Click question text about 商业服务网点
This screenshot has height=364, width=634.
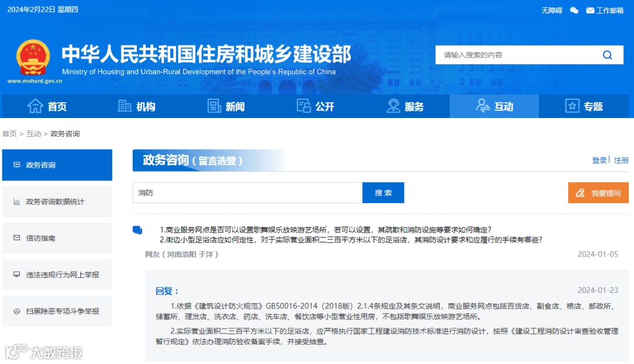coord(325,230)
